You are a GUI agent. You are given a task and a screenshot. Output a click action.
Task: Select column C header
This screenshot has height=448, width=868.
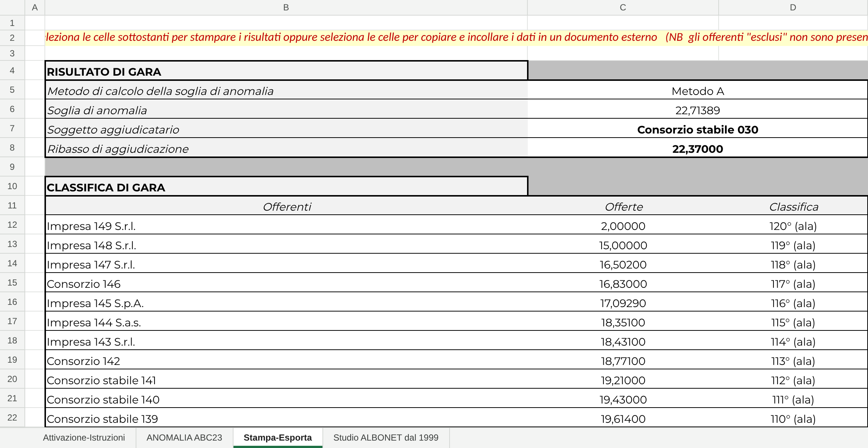[x=623, y=7]
